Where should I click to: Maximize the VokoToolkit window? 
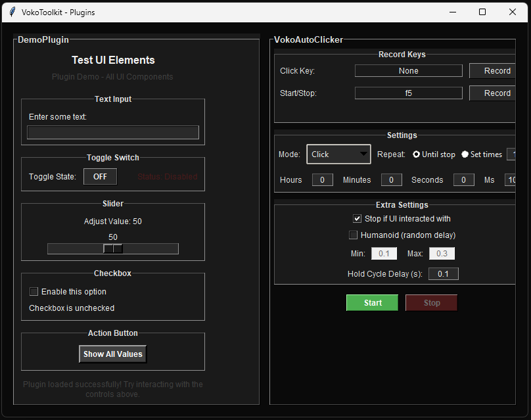coord(482,12)
